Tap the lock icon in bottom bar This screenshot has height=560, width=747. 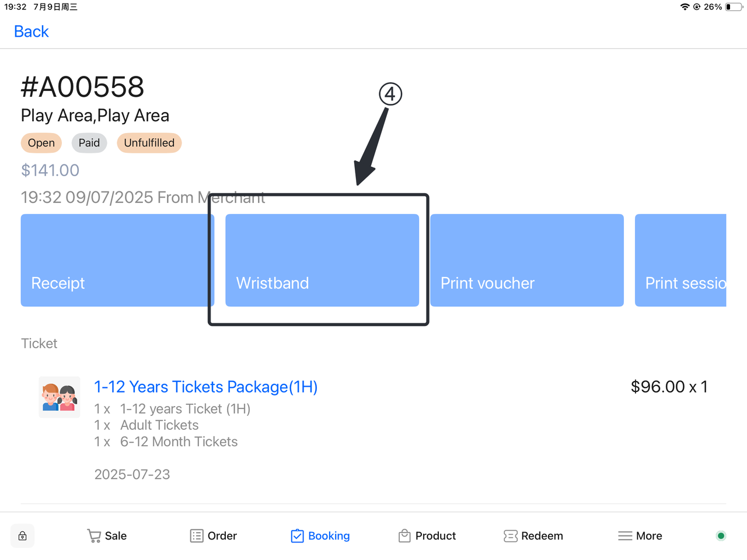pyautogui.click(x=22, y=536)
